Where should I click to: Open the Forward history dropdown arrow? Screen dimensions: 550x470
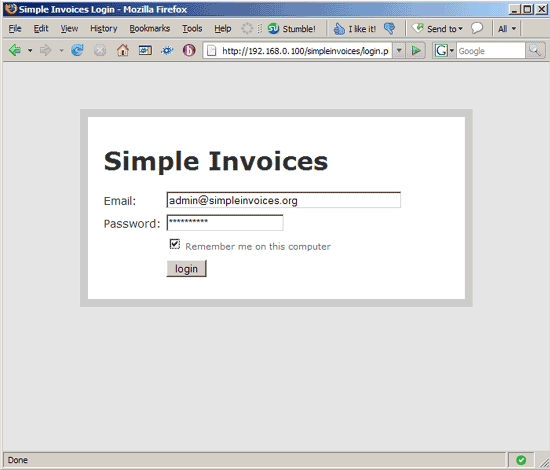click(61, 51)
